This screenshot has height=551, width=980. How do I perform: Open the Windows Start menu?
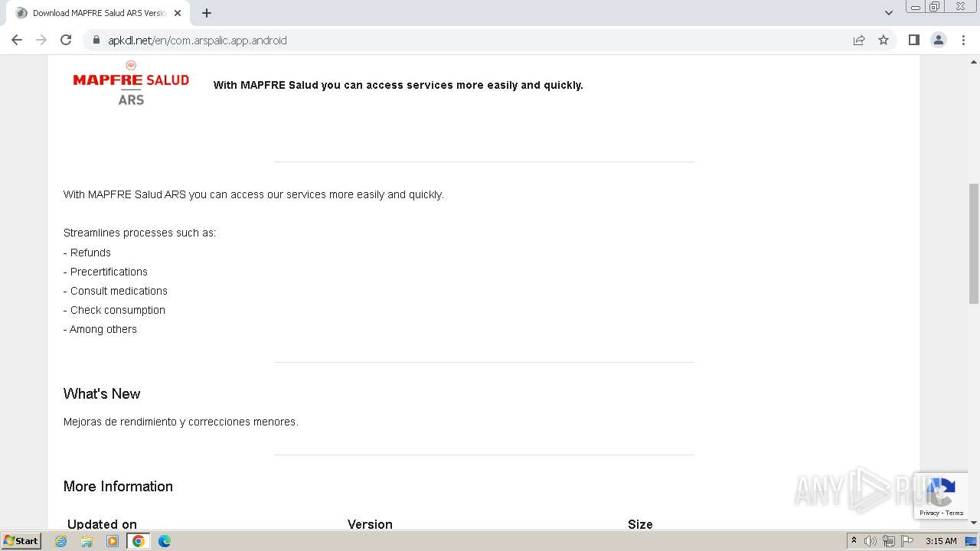coord(21,541)
